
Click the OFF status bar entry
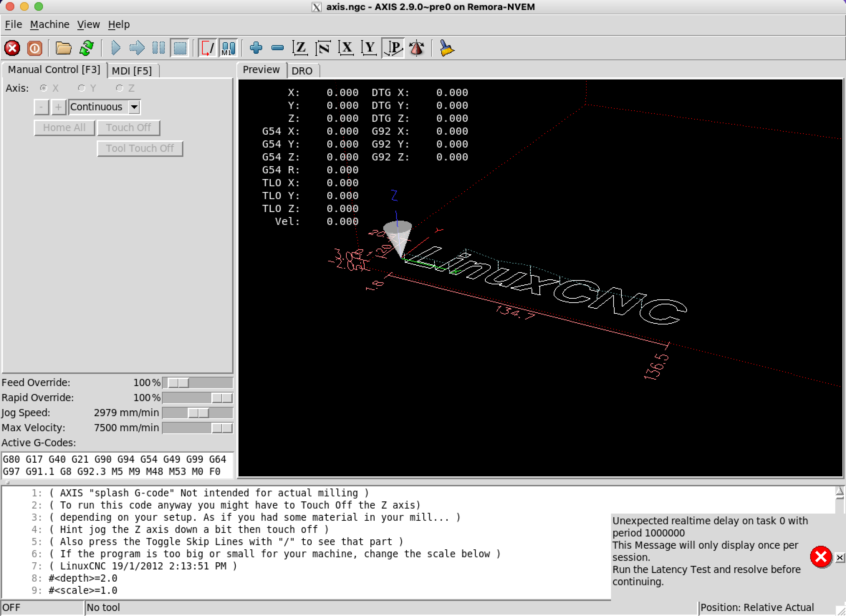click(x=43, y=608)
